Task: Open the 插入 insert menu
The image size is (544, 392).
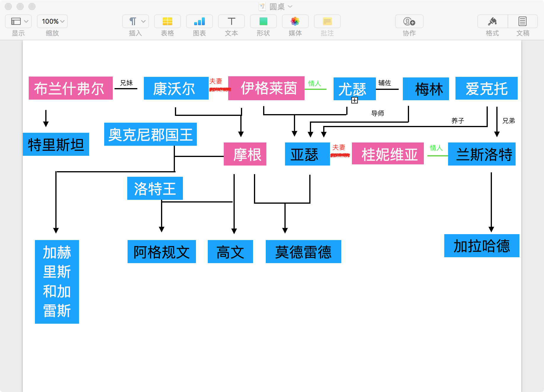Action: pyautogui.click(x=135, y=21)
